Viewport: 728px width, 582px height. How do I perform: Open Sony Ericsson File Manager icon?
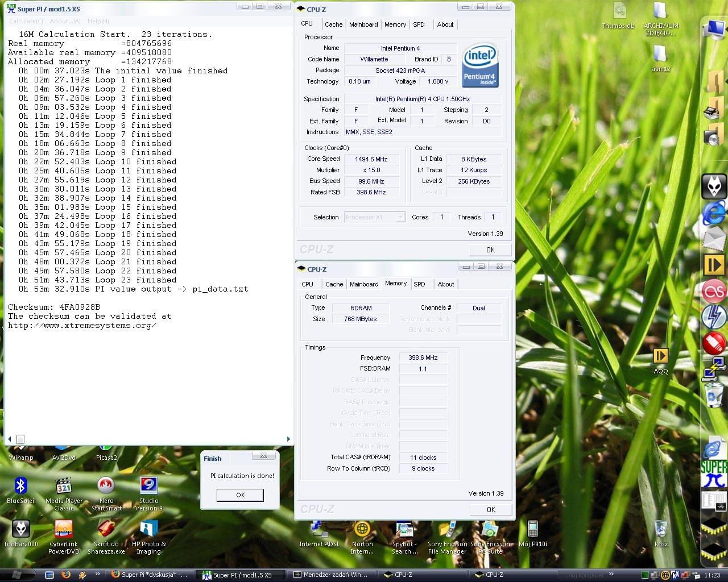(x=447, y=537)
